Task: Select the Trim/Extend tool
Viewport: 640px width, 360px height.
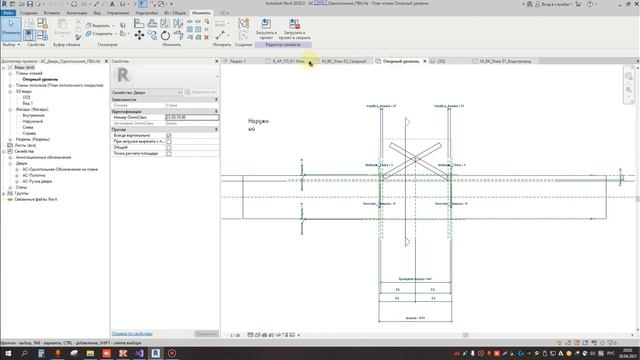Action: [x=178, y=36]
